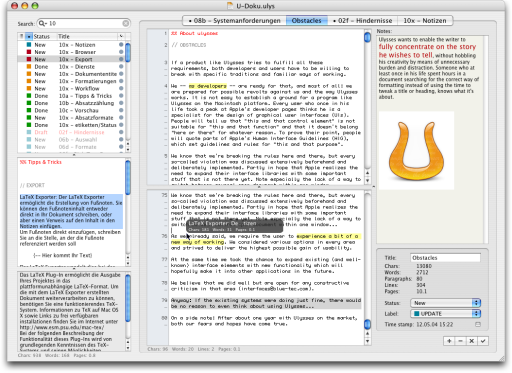512x373 pixels.
Task: Switch to the 10x – Notizen tab
Action: point(425,21)
